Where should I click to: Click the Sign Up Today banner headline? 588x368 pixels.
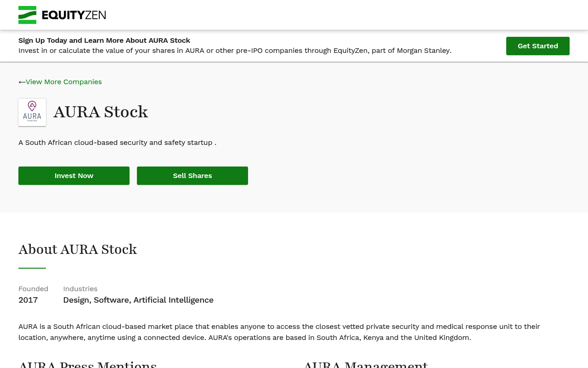[x=104, y=40]
